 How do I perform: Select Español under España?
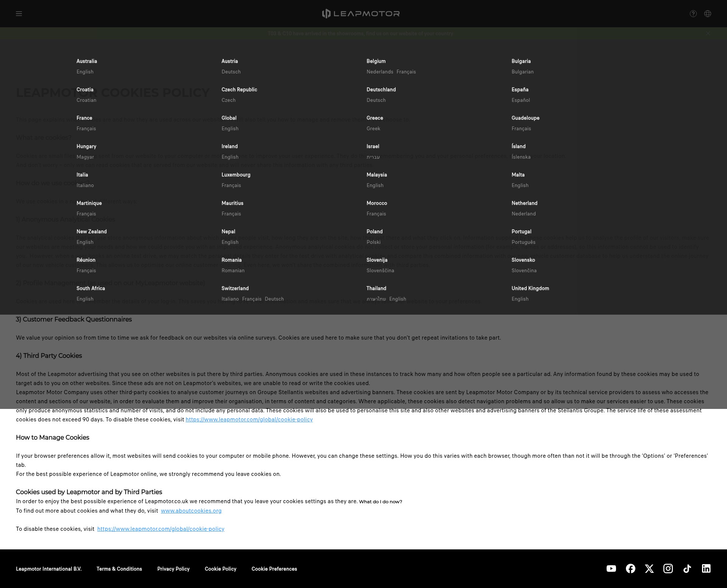pos(521,100)
